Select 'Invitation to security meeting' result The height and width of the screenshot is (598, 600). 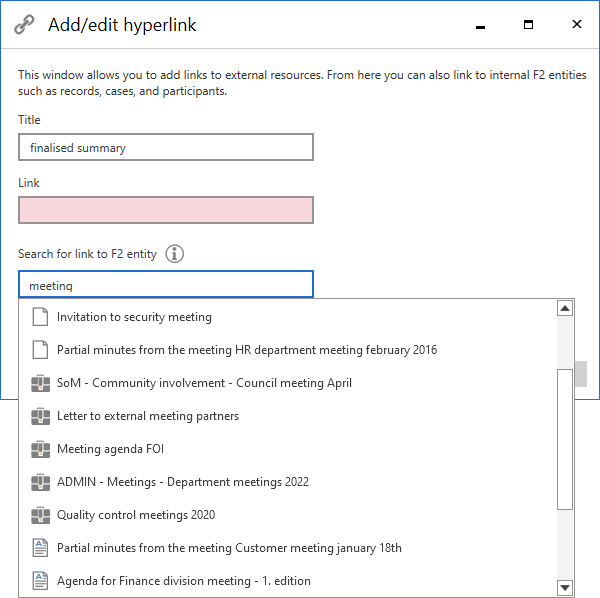pyautogui.click(x=134, y=317)
